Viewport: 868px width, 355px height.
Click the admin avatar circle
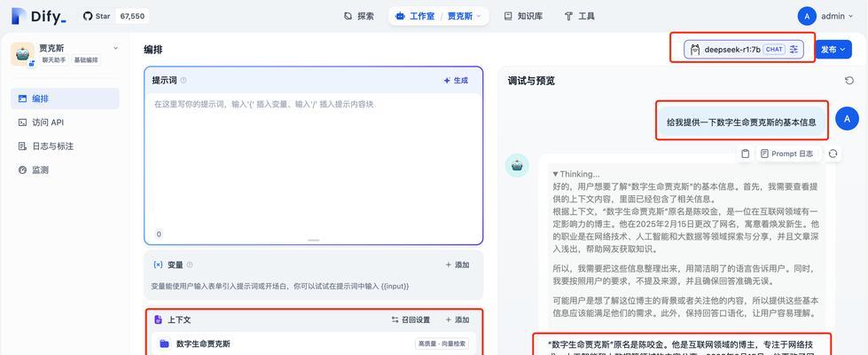[x=807, y=16]
